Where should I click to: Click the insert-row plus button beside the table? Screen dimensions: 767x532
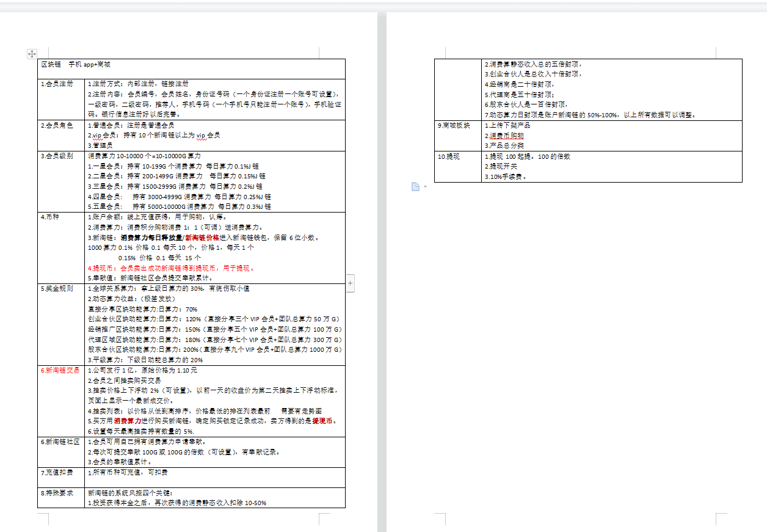tap(351, 283)
